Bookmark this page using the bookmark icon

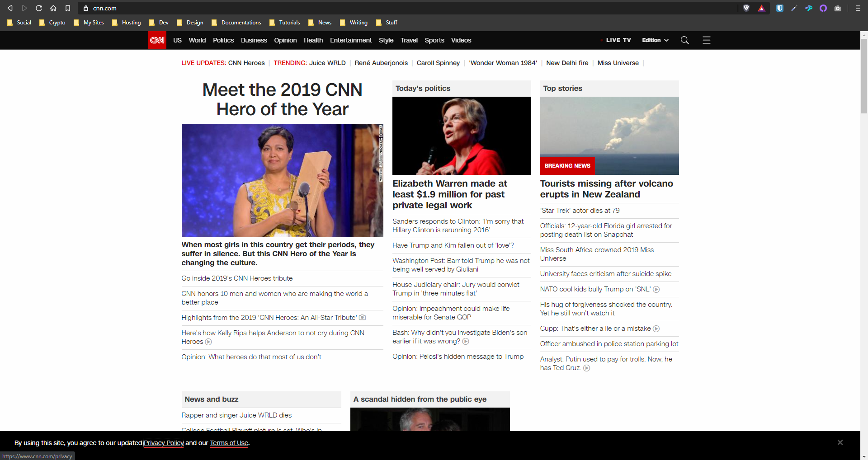(68, 8)
